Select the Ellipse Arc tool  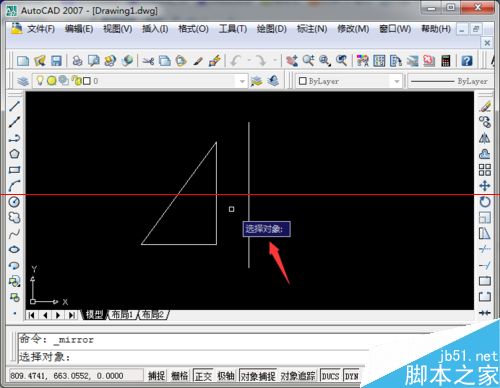pos(14,265)
